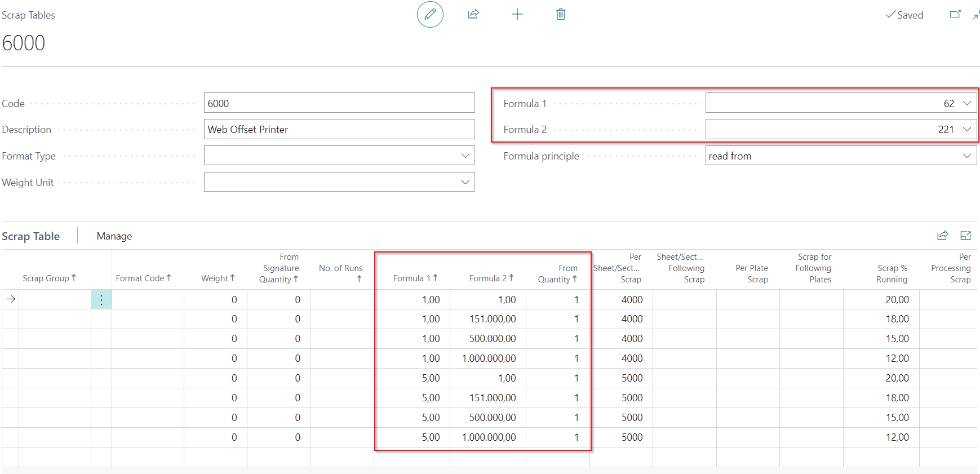Select first Formula 2 cell 500.000,00
Screen dimensions: 980x474
click(x=488, y=339)
